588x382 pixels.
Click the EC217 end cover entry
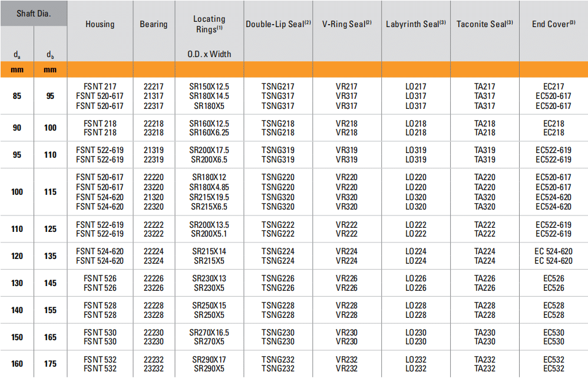[x=553, y=87]
